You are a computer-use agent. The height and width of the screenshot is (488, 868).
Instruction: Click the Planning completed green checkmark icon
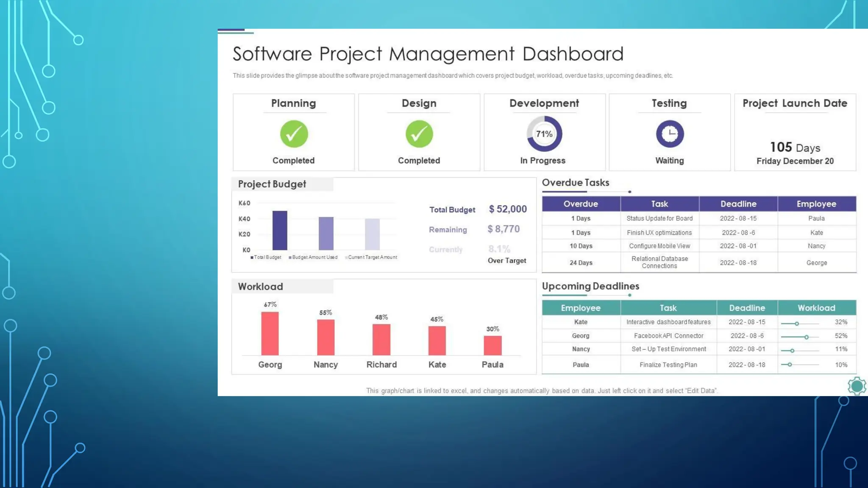(294, 134)
